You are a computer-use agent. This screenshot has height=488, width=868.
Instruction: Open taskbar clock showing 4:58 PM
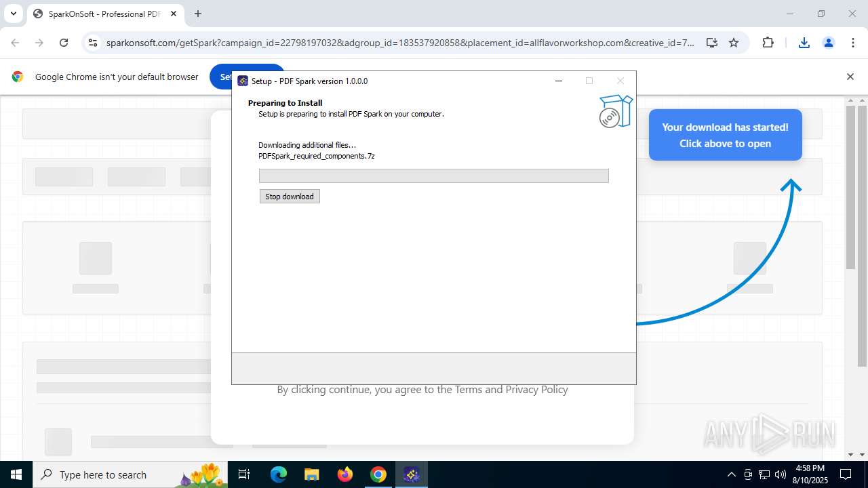810,474
